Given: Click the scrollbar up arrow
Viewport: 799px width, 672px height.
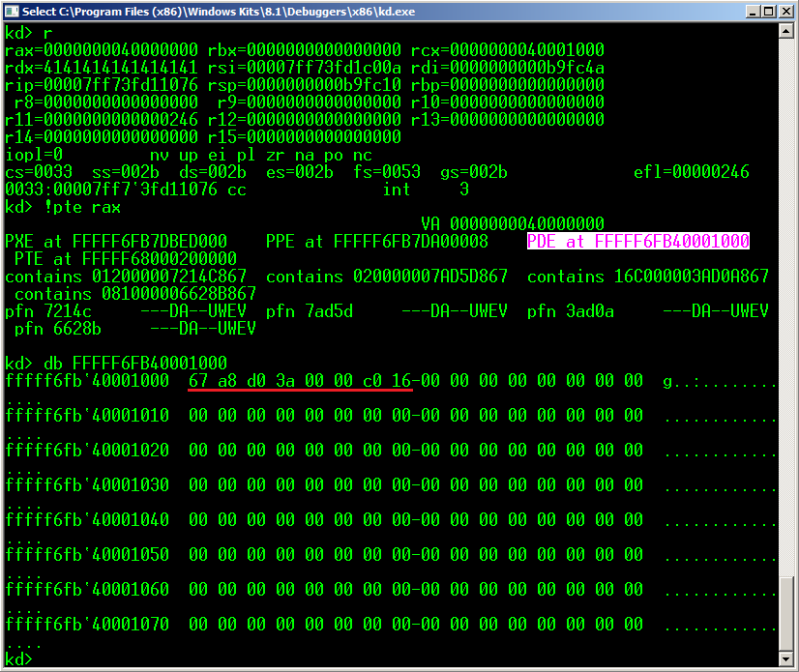Looking at the screenshot, I should coord(786,31).
